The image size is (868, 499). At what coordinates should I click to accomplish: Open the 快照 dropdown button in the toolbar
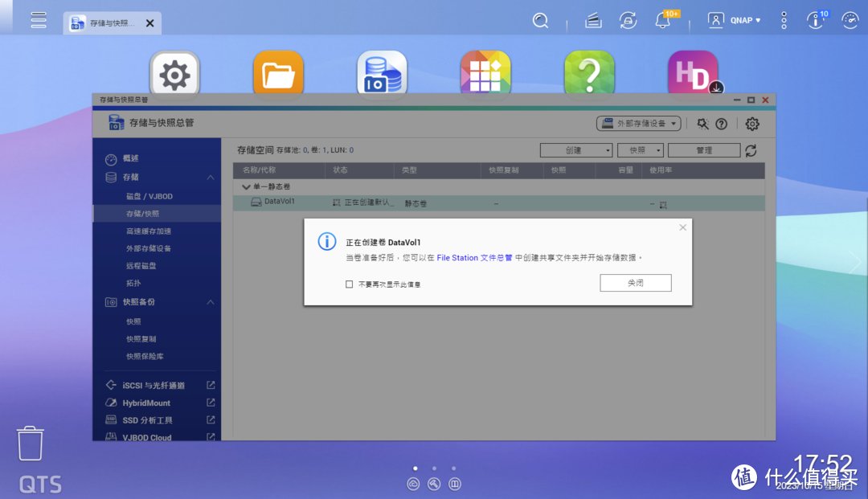click(x=641, y=150)
